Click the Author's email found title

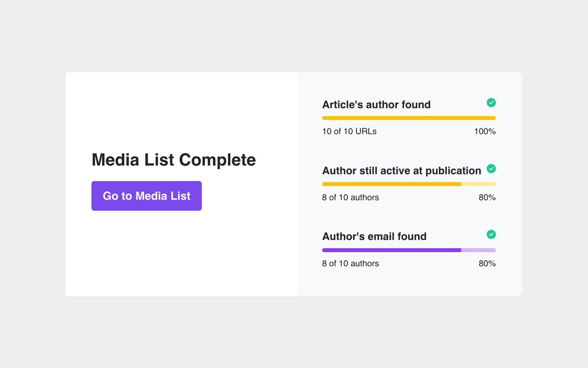[x=374, y=236]
